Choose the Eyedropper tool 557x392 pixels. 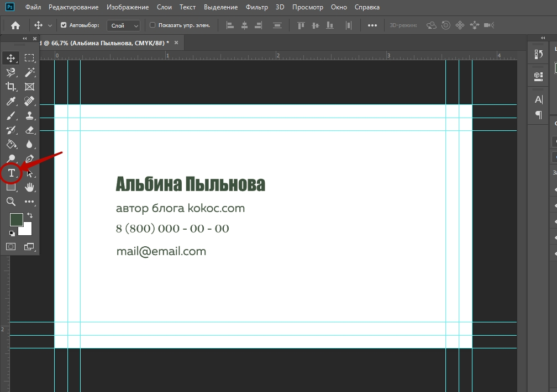click(11, 101)
